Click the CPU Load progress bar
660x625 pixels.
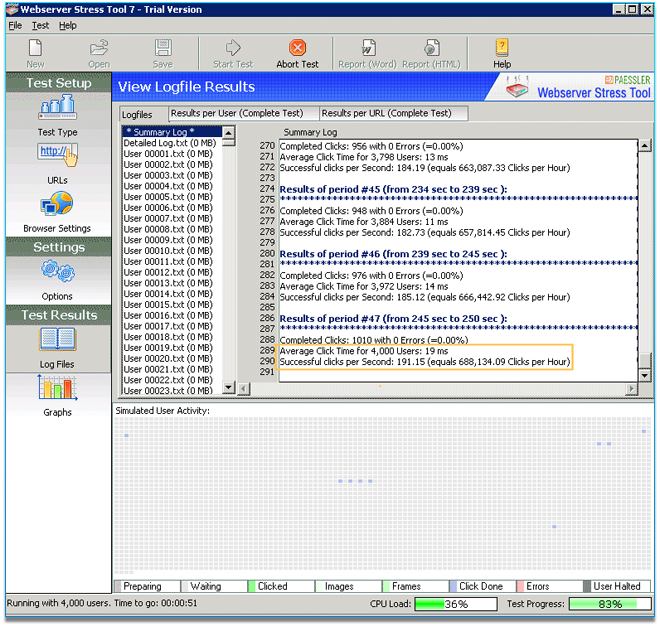(x=456, y=604)
